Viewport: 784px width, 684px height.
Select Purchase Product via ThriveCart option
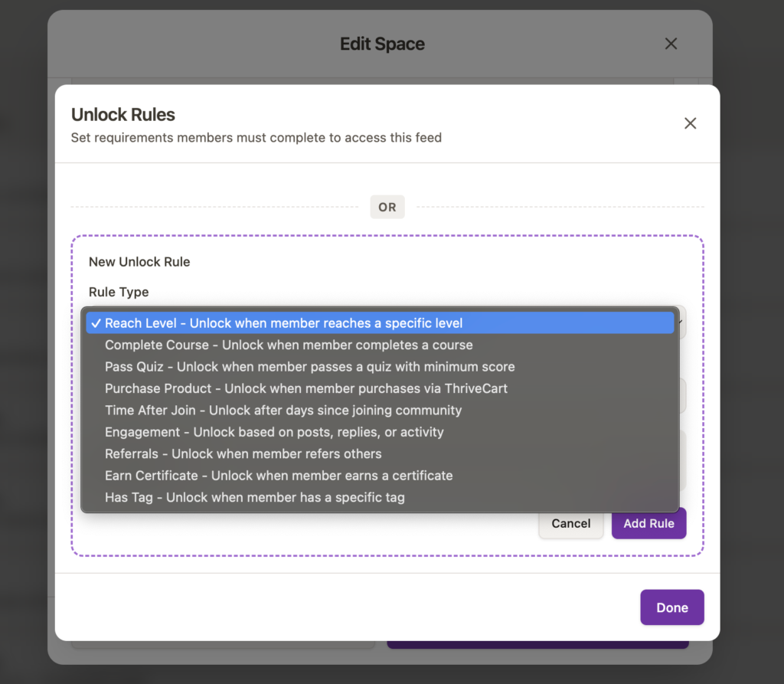coord(306,388)
